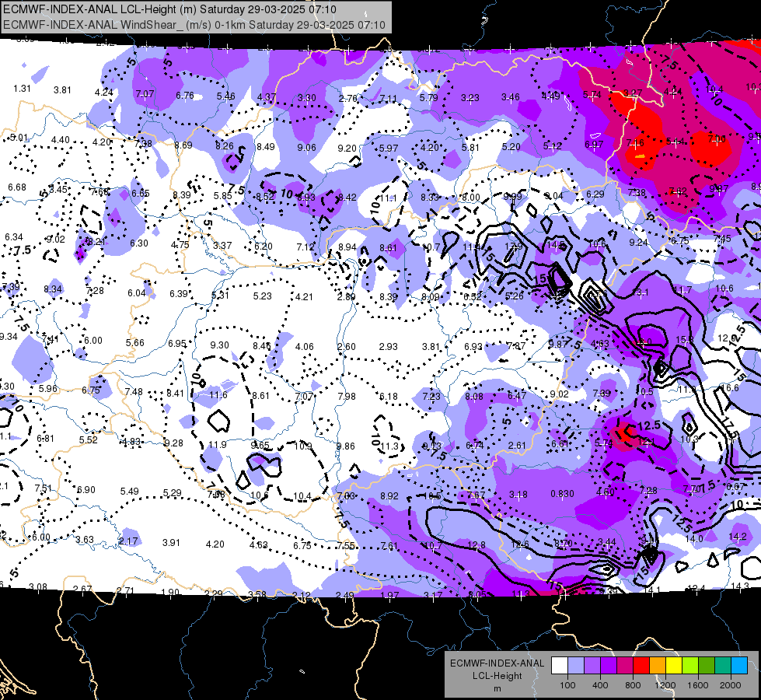Click wind shear value 5.29
This screenshot has width=761, height=700.
173,492
